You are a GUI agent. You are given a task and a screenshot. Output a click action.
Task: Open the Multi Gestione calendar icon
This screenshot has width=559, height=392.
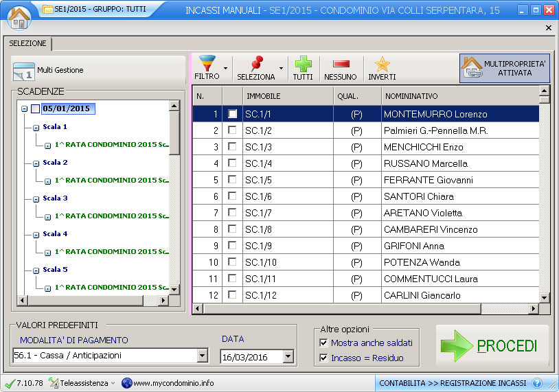click(x=24, y=71)
